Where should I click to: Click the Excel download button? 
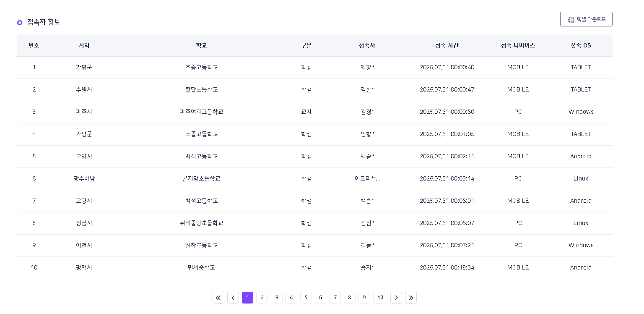(x=586, y=19)
